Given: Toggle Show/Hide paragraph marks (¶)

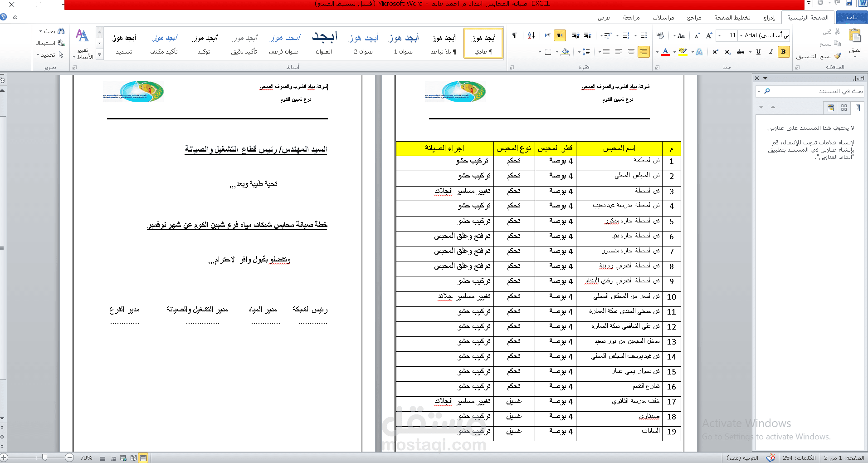Looking at the screenshot, I should tap(515, 35).
